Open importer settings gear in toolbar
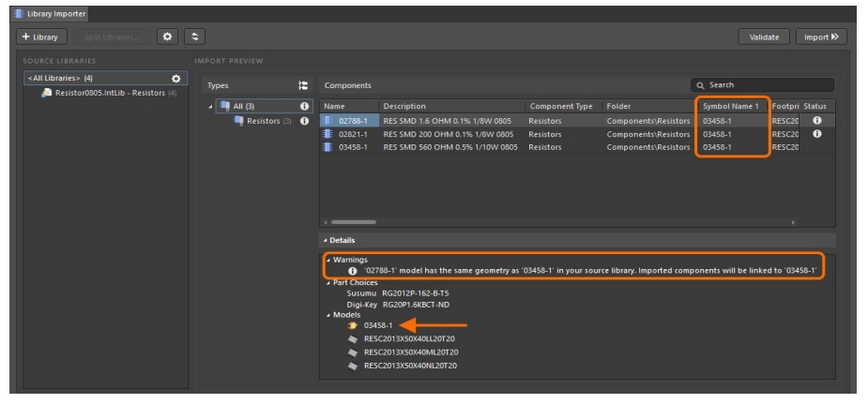 tap(167, 37)
